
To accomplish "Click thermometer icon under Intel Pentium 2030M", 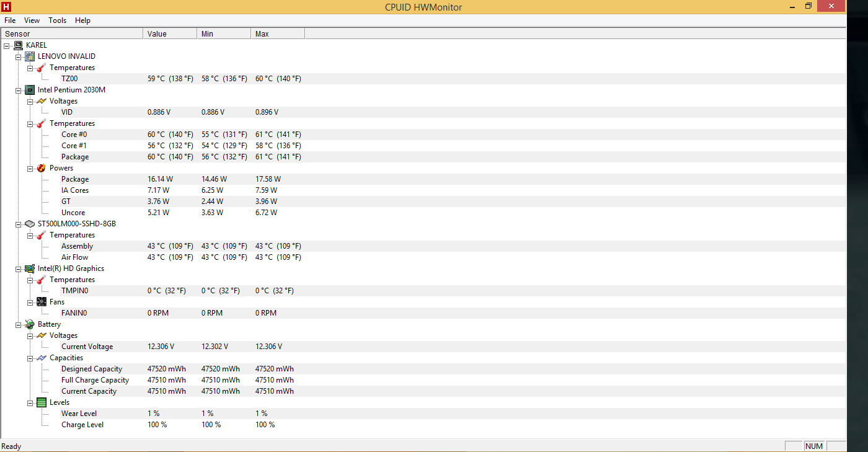I will (42, 123).
